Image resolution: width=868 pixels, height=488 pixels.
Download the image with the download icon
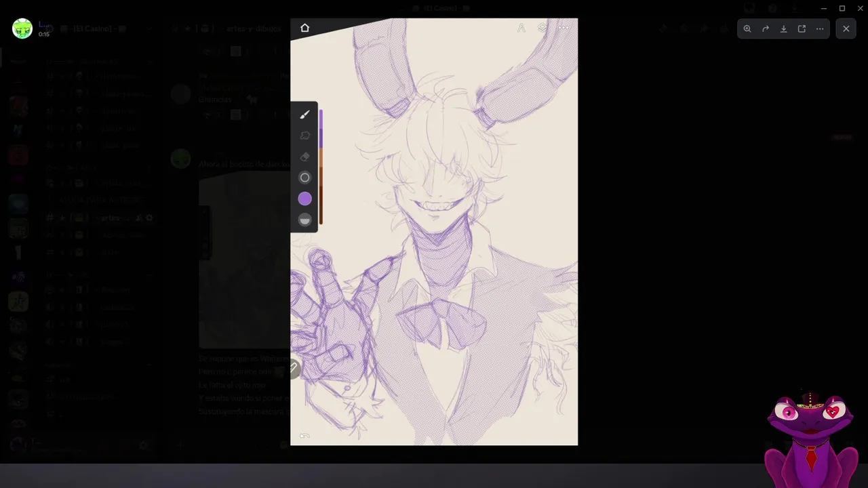pyautogui.click(x=784, y=29)
